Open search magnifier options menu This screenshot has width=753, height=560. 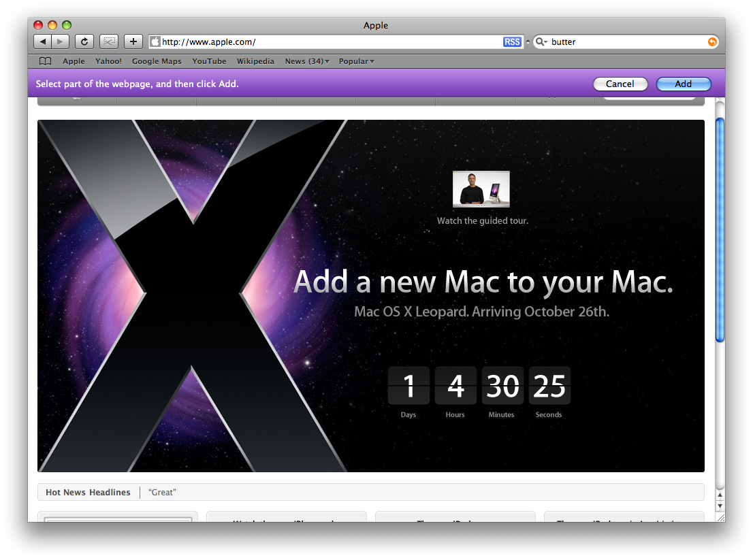click(541, 42)
